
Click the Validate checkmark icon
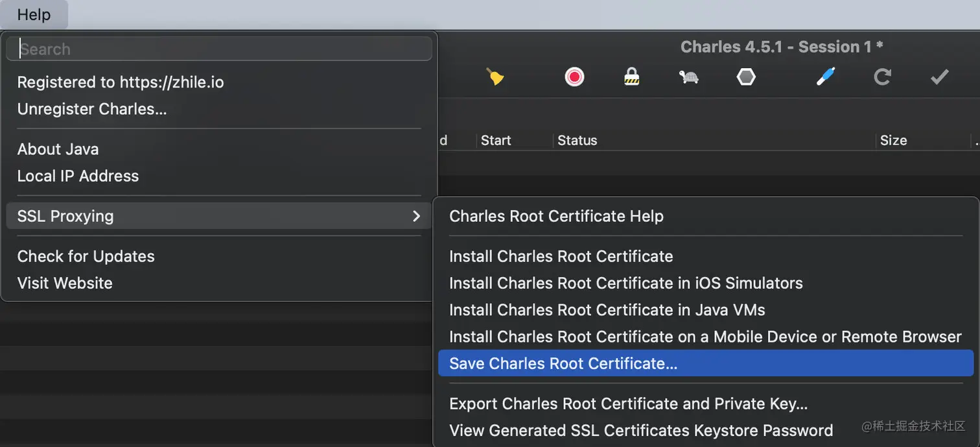[x=939, y=77]
